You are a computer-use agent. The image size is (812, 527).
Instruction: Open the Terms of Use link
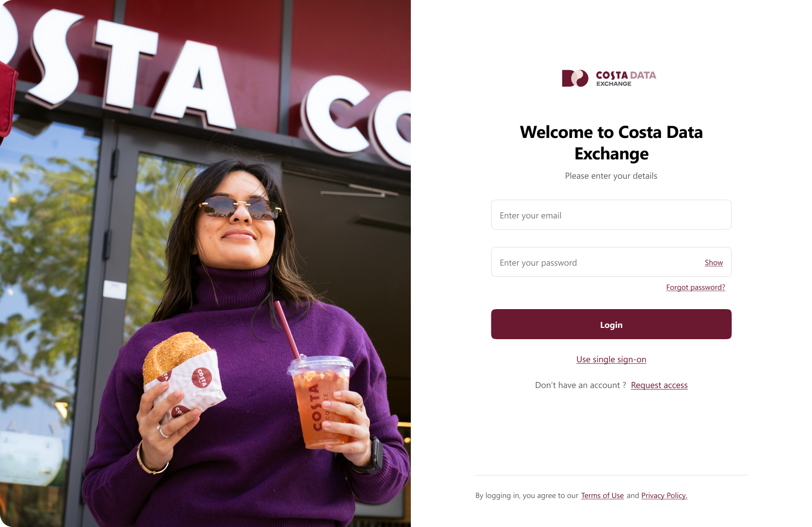click(602, 496)
